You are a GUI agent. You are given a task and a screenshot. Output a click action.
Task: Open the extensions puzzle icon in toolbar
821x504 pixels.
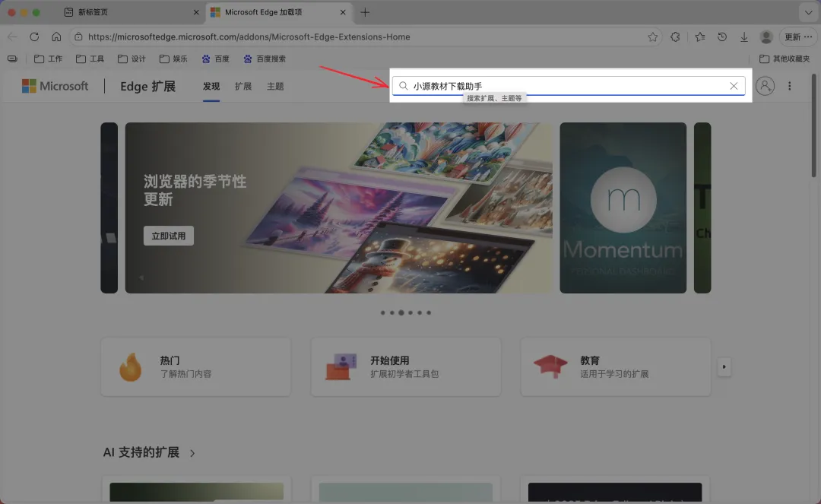676,36
